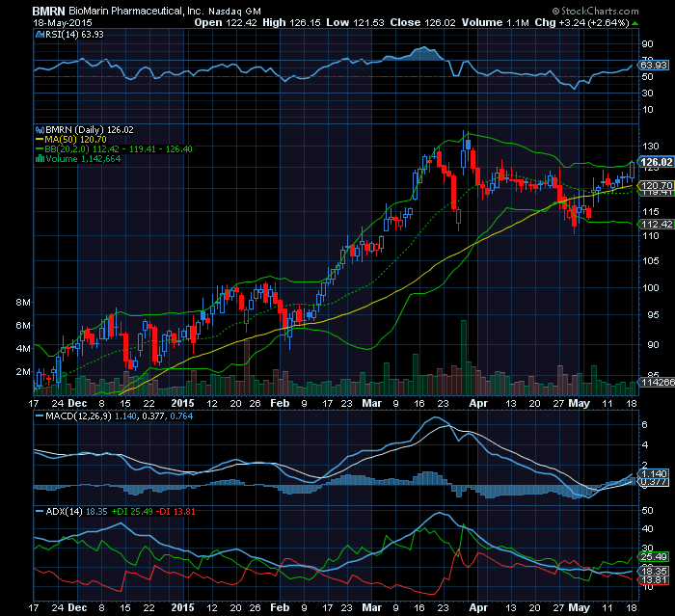Click the ADX(14) 18.35 legend label
The height and width of the screenshot is (616, 675).
tap(76, 512)
